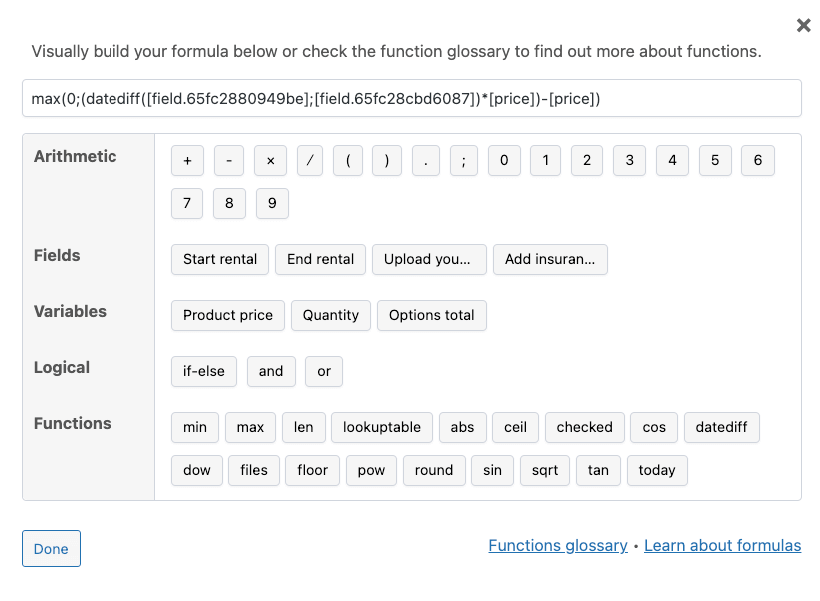
Task: Insert the abs function
Action: click(462, 427)
